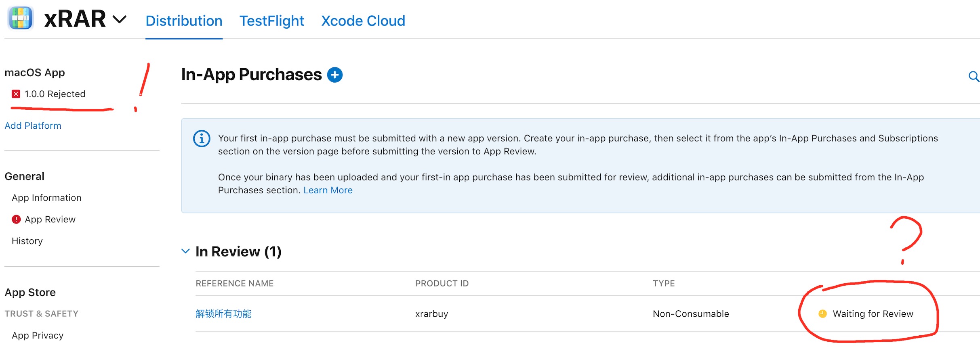980x347 pixels.
Task: Open App Privacy under Trust & Safety
Action: tap(38, 335)
